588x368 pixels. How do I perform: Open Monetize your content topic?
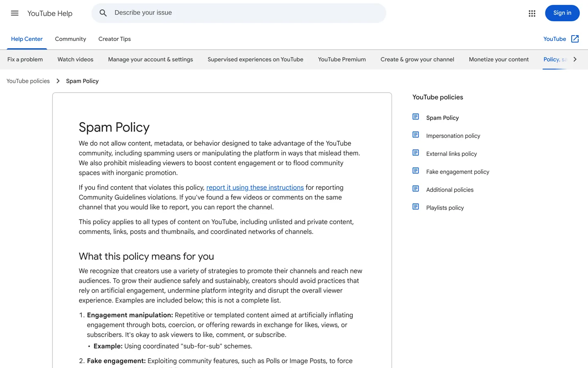tap(499, 59)
